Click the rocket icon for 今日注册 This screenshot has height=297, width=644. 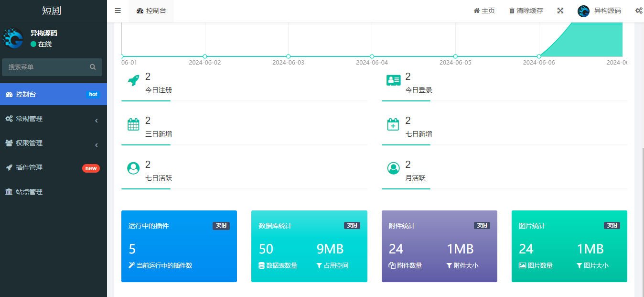coord(133,80)
